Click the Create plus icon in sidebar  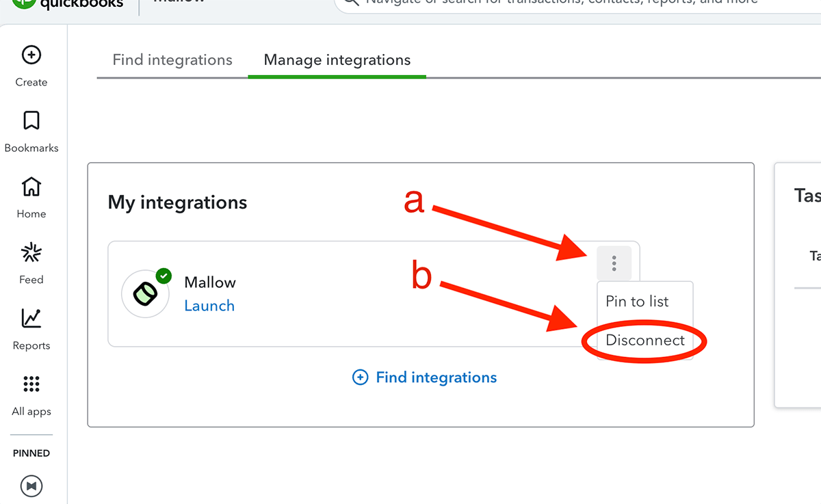click(31, 55)
